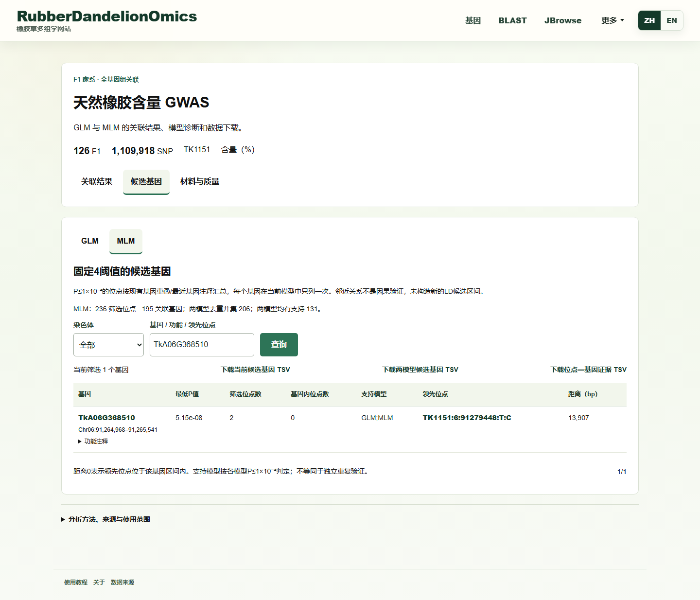Screen dimensions: 700x600
Task: Expand 分析方法、来源与使用范围 section
Action: click(x=105, y=519)
